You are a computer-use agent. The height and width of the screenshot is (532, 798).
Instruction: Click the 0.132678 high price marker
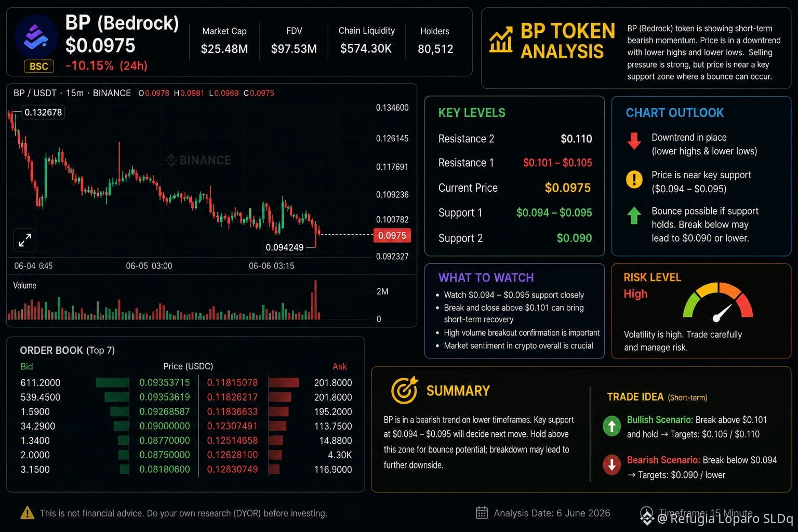click(43, 112)
